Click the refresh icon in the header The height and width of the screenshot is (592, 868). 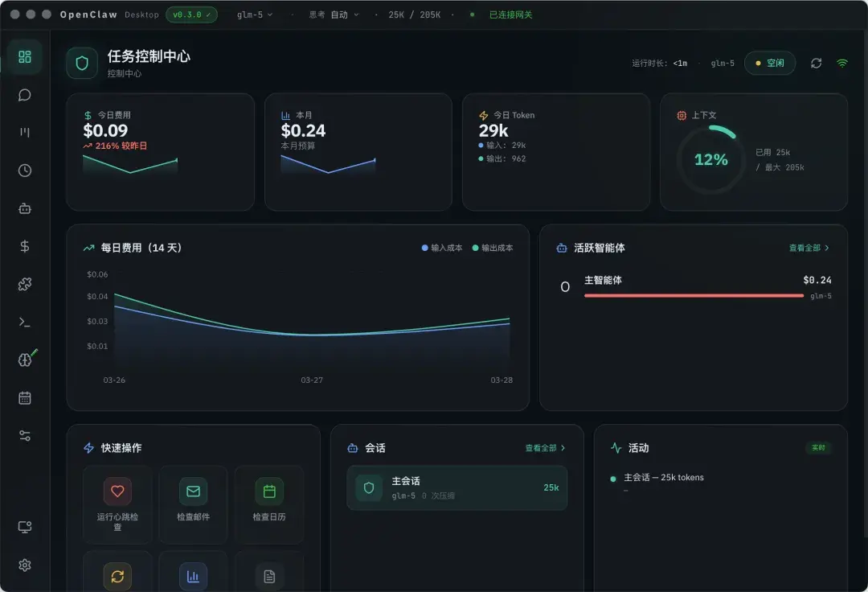pos(816,63)
